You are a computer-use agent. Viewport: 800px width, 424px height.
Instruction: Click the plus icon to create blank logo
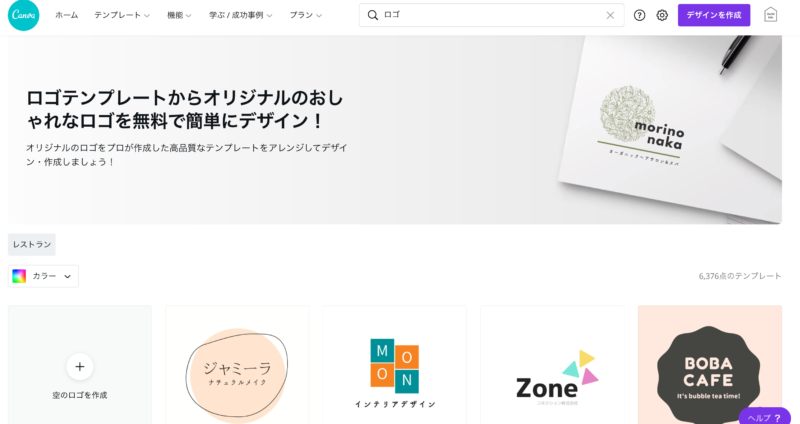[x=80, y=366]
